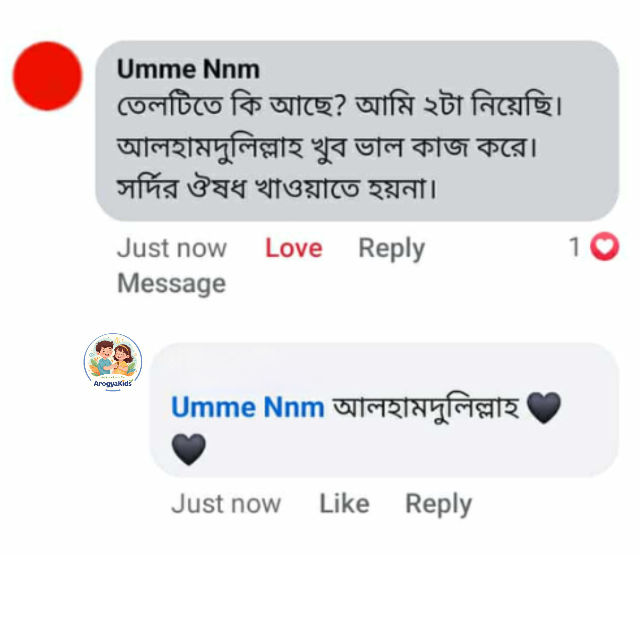644x644 pixels.
Task: Toggle the red Love reaction on the first comment
Action: pyautogui.click(x=294, y=248)
